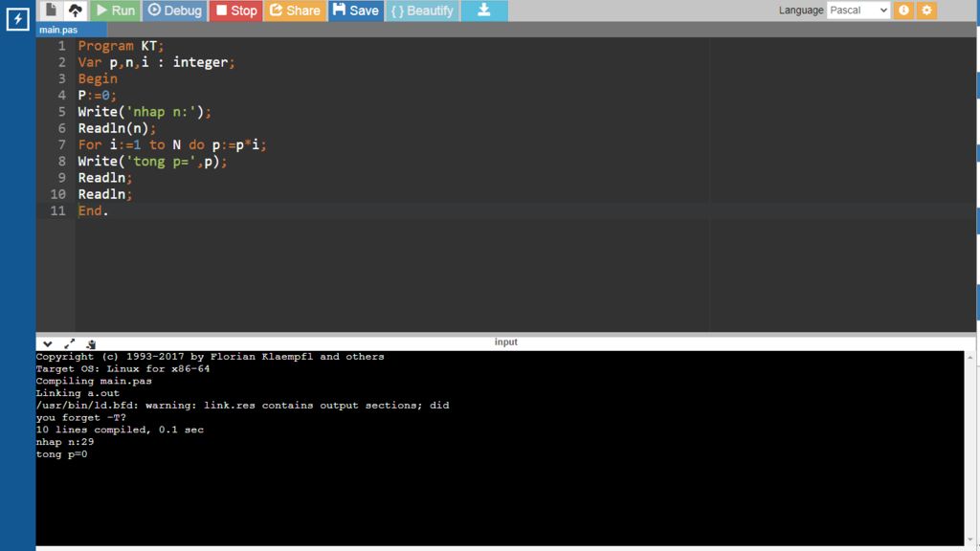Click the For loop 'p:=p*i' line
The image size is (980, 551).
pos(172,144)
